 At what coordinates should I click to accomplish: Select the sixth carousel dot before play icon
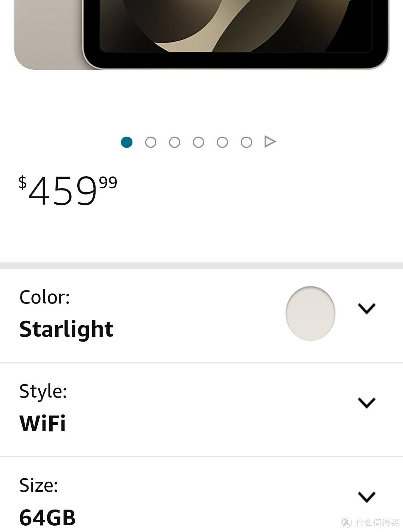click(246, 142)
